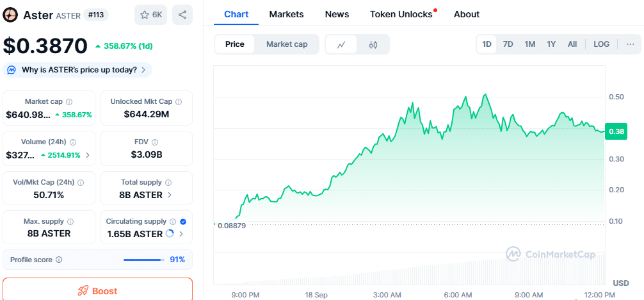Click the 358.67% (1d) change text

coord(128,46)
